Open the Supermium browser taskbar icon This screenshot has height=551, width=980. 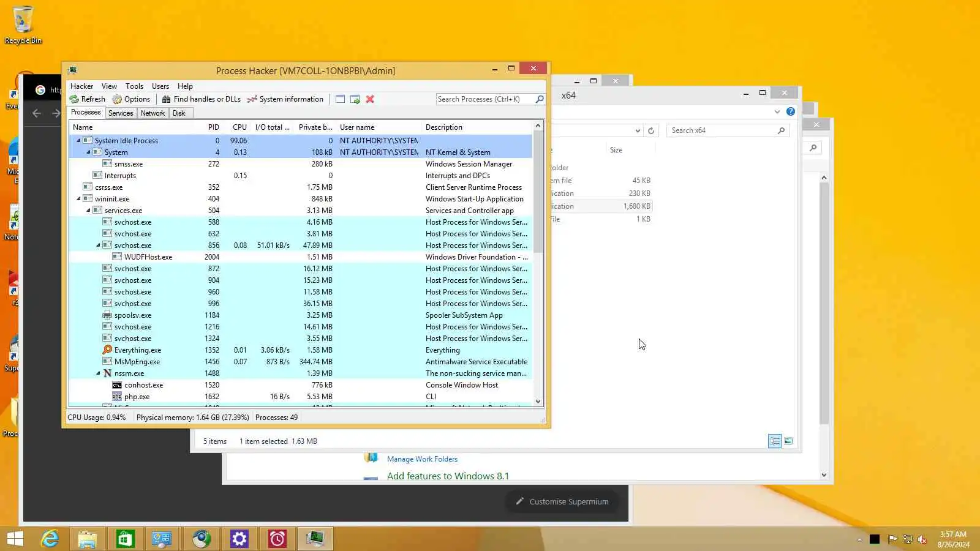point(202,539)
